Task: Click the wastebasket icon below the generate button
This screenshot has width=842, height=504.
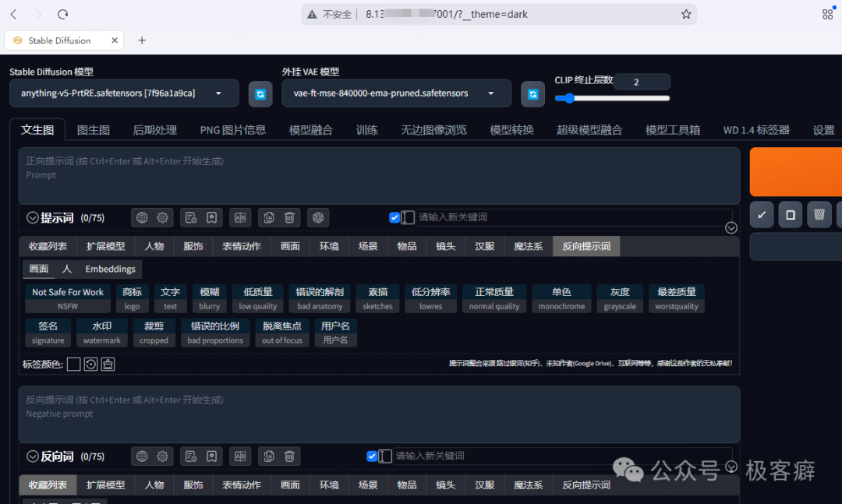Action: point(819,214)
